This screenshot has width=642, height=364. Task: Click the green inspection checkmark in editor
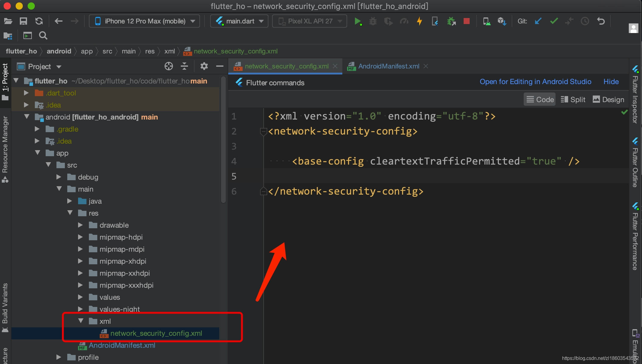pyautogui.click(x=624, y=112)
